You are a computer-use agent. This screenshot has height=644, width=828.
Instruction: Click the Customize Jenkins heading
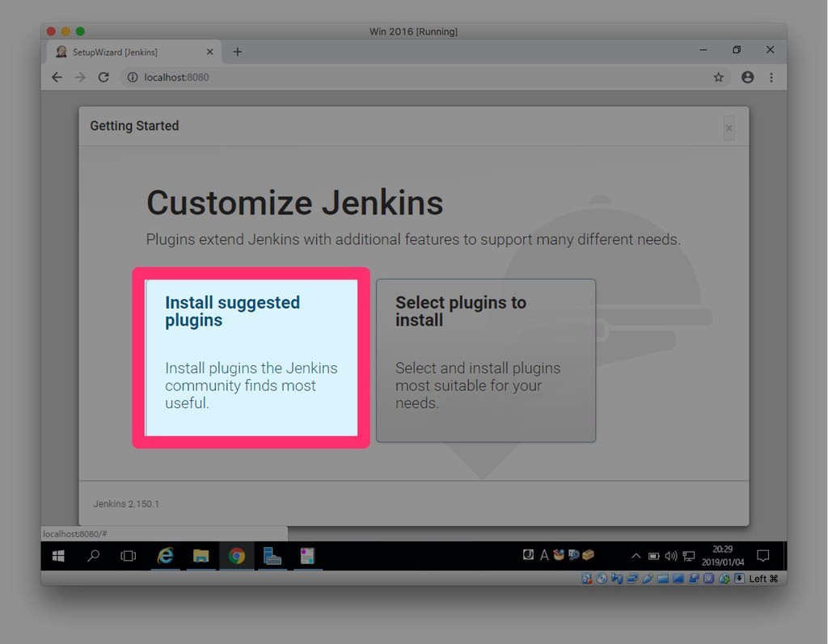click(294, 203)
